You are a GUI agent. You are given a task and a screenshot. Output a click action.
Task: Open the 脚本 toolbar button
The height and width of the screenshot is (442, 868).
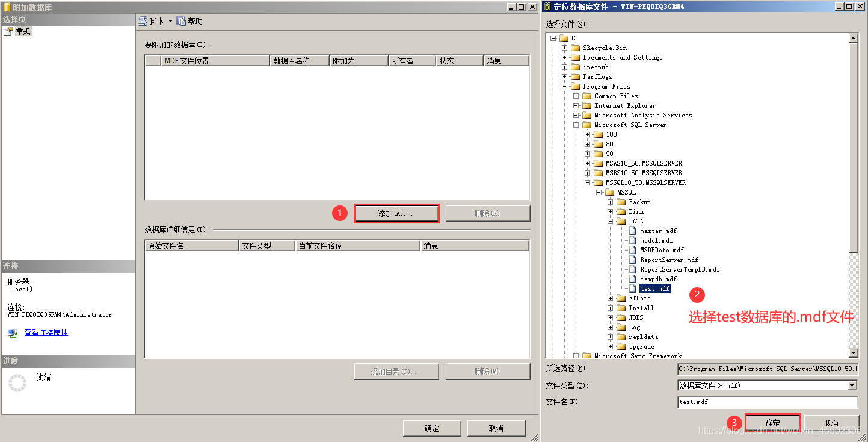point(151,21)
